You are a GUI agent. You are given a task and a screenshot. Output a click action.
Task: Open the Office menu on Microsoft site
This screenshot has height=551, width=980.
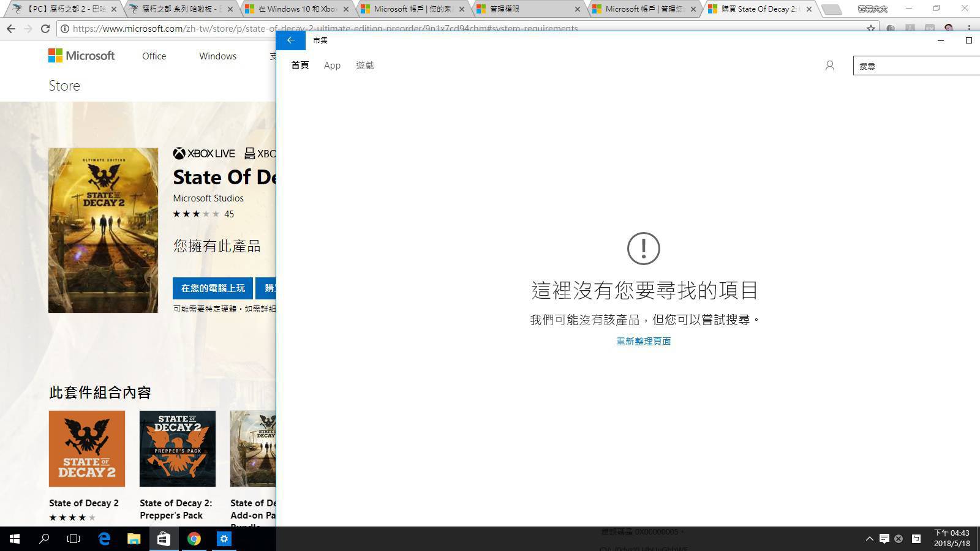[x=154, y=56]
